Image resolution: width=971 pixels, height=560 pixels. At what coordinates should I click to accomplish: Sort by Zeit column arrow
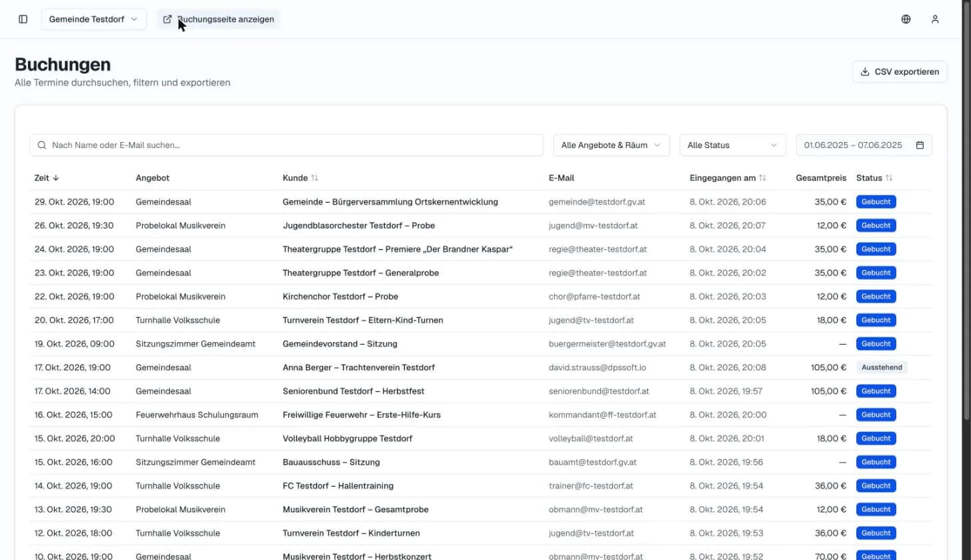(56, 178)
